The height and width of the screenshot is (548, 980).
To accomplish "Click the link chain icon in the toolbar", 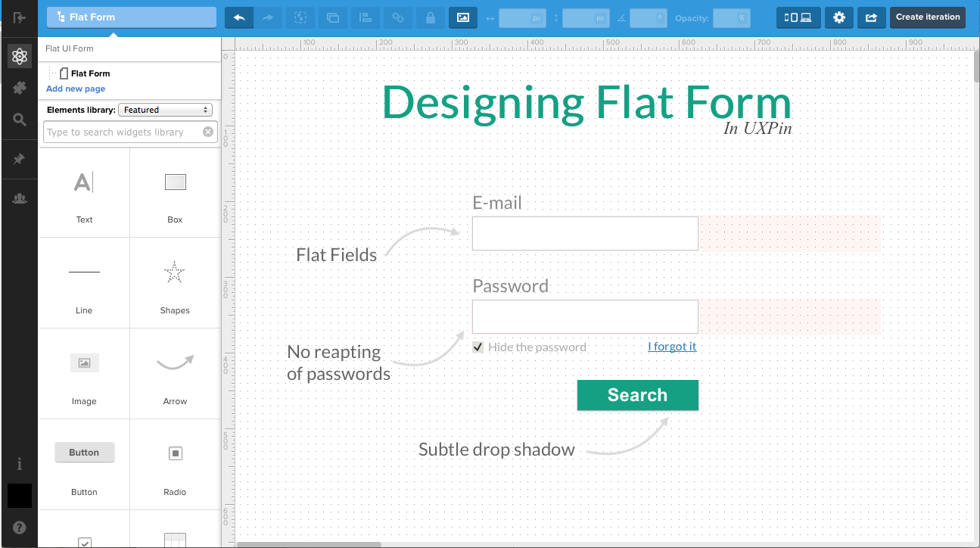I will pos(398,17).
